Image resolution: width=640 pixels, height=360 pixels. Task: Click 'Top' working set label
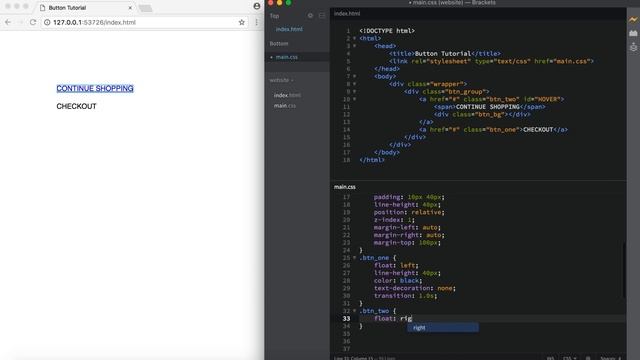[274, 16]
